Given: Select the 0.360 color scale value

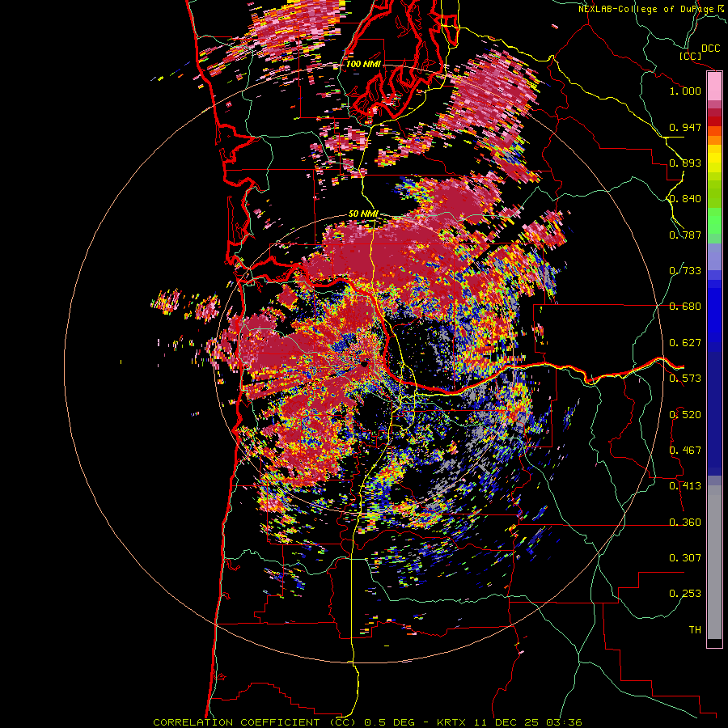Looking at the screenshot, I should pos(685,523).
